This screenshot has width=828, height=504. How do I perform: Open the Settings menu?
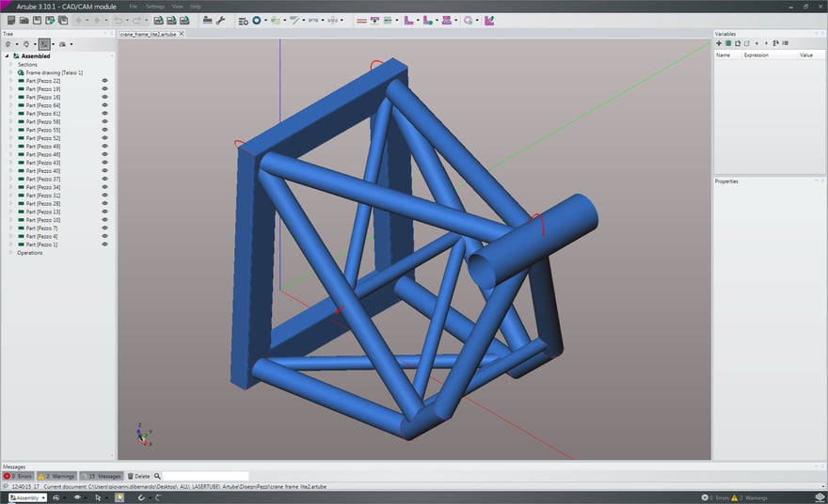[x=154, y=6]
